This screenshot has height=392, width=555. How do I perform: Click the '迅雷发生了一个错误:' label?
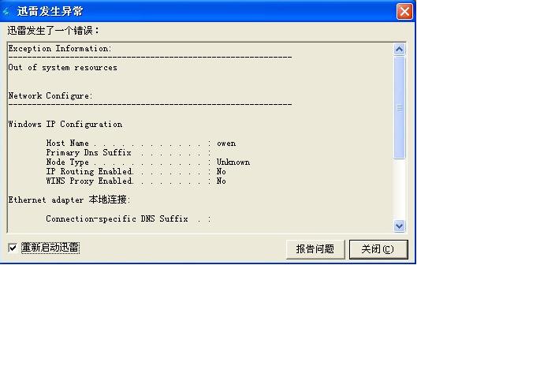(x=53, y=31)
